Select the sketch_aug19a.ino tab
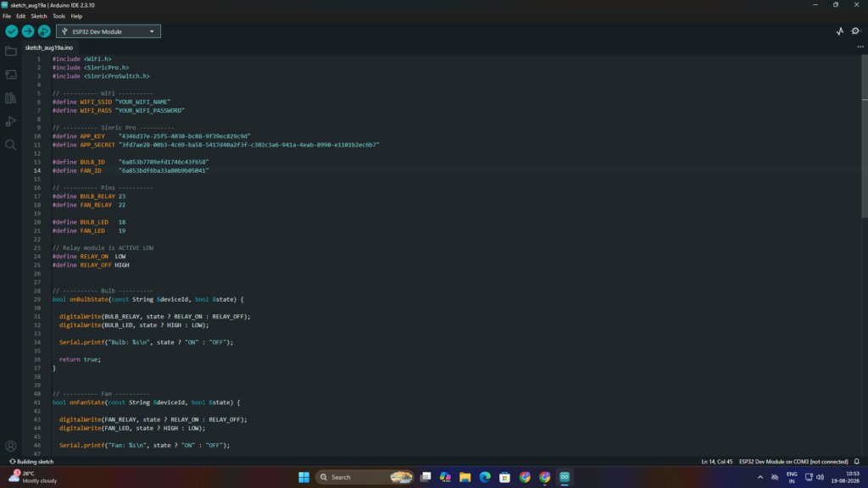 coord(48,47)
